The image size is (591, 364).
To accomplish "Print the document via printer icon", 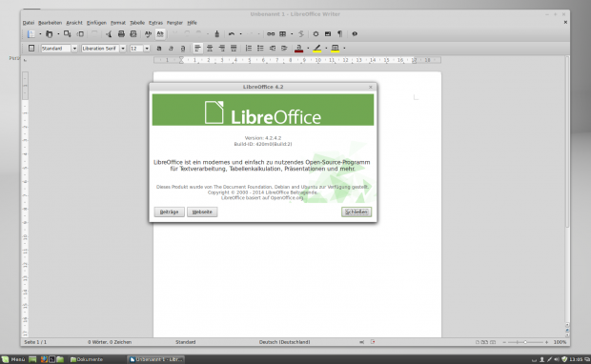I will (x=121, y=34).
